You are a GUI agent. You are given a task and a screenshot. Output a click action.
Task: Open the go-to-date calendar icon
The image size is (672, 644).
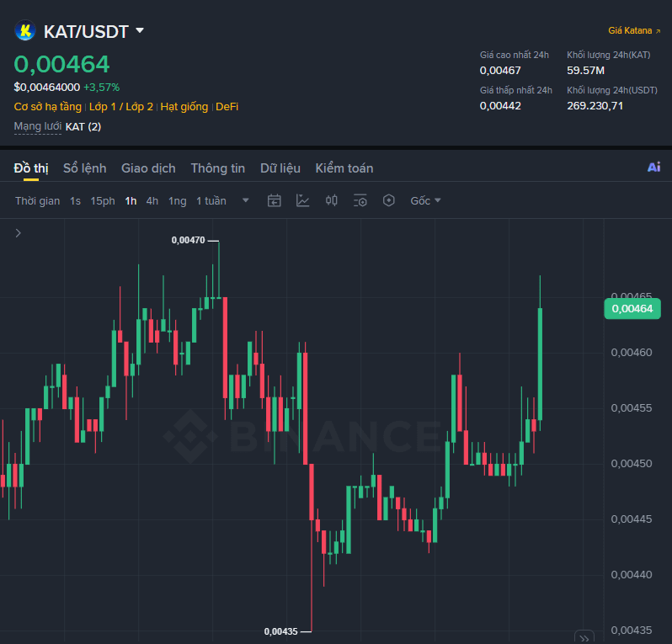[275, 200]
